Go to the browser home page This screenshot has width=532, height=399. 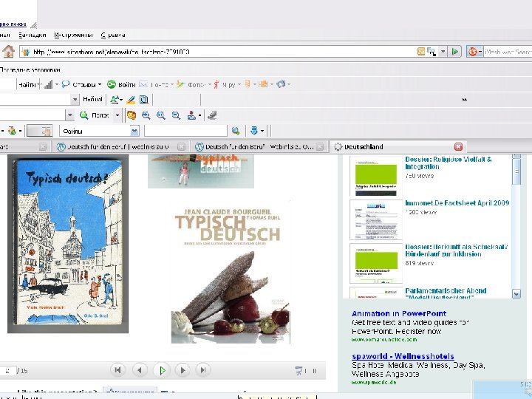8,52
